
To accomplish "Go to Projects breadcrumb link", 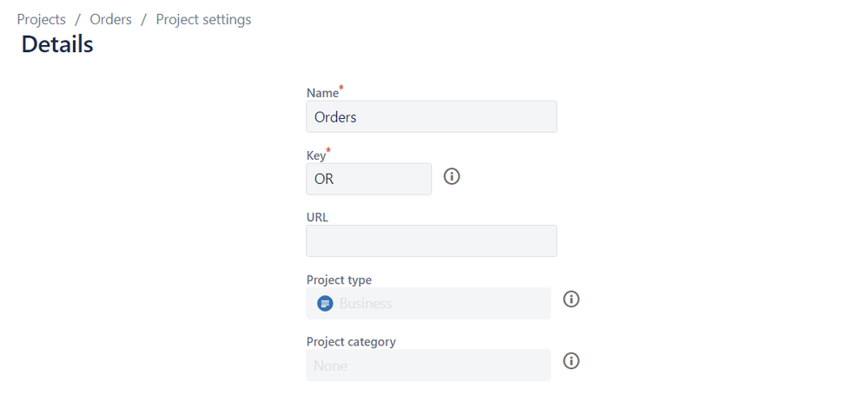I will tap(42, 19).
